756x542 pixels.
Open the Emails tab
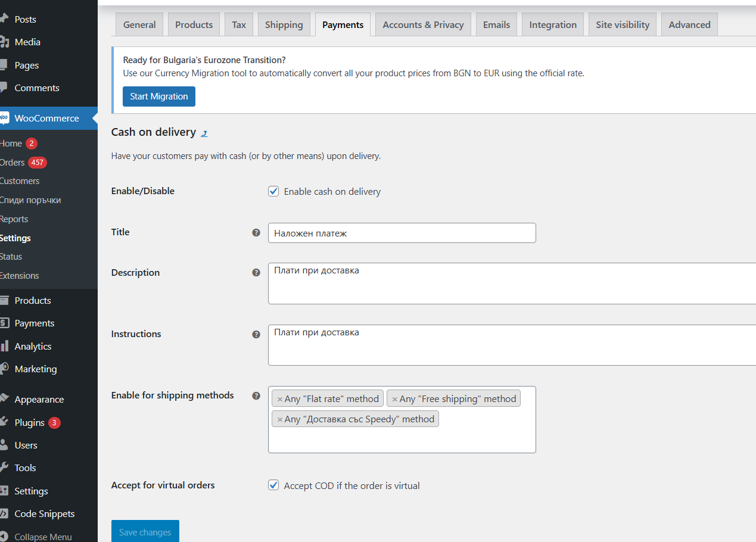pyautogui.click(x=497, y=24)
